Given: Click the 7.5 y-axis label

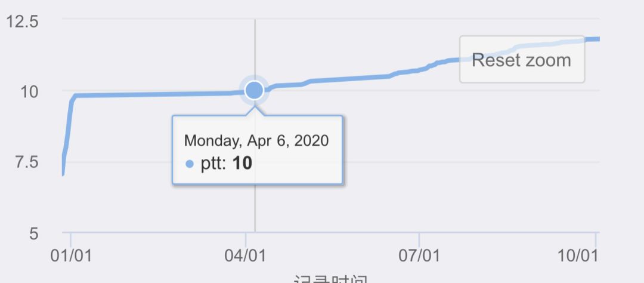Looking at the screenshot, I should (x=27, y=162).
